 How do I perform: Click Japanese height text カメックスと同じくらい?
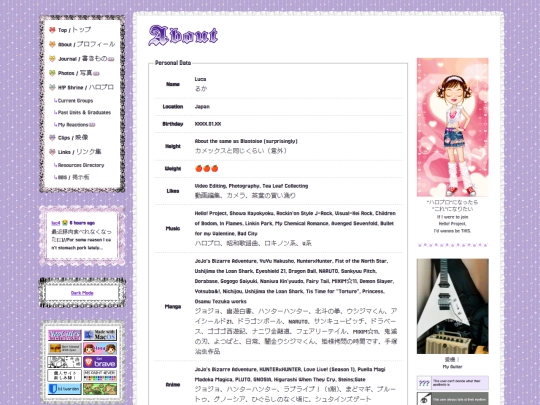click(x=241, y=151)
